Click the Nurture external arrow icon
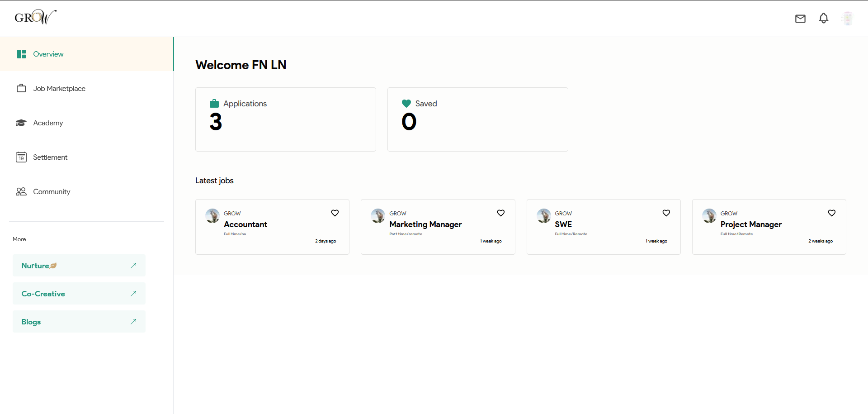Image resolution: width=868 pixels, height=414 pixels. [x=133, y=266]
